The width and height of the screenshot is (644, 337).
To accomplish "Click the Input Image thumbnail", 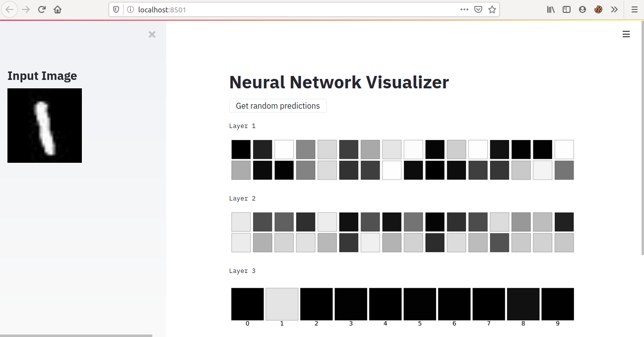I will pyautogui.click(x=44, y=125).
